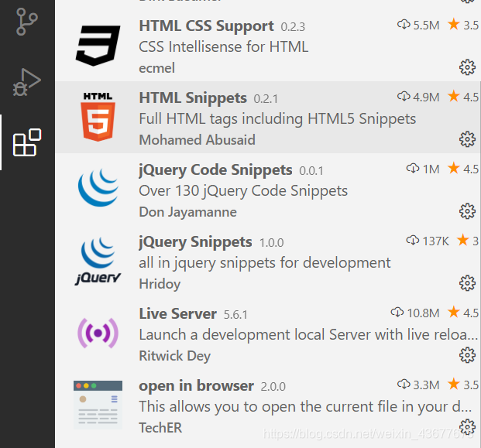
Task: Click publisher name Don Jayamanne
Action: [187, 212]
